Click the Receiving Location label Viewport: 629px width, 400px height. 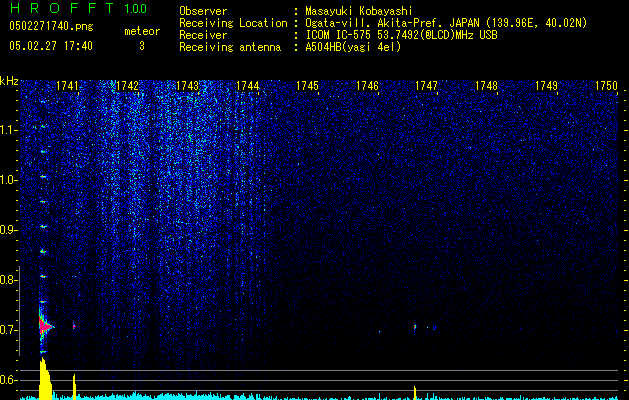[x=233, y=23]
